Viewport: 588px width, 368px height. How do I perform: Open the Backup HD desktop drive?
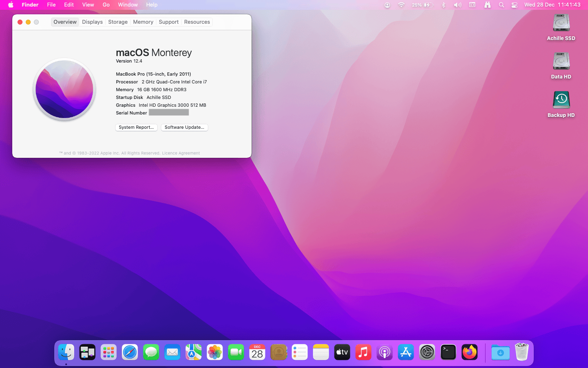(561, 99)
